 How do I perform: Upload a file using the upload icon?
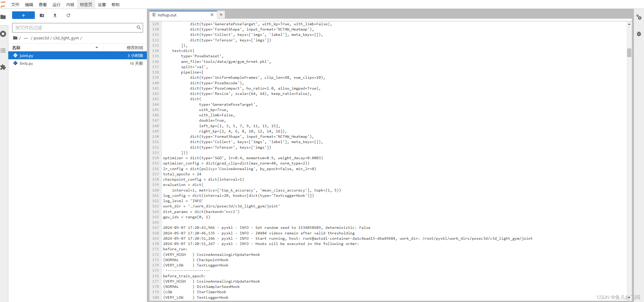[x=55, y=15]
